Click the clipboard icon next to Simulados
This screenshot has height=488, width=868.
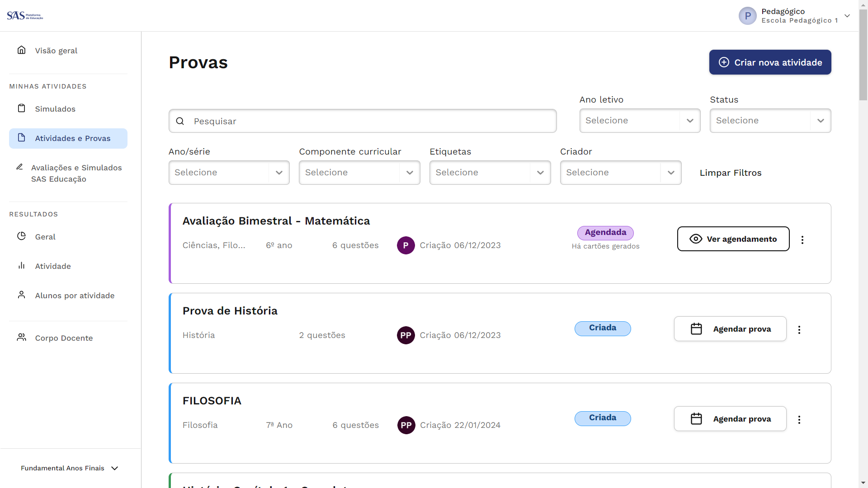[x=21, y=108]
